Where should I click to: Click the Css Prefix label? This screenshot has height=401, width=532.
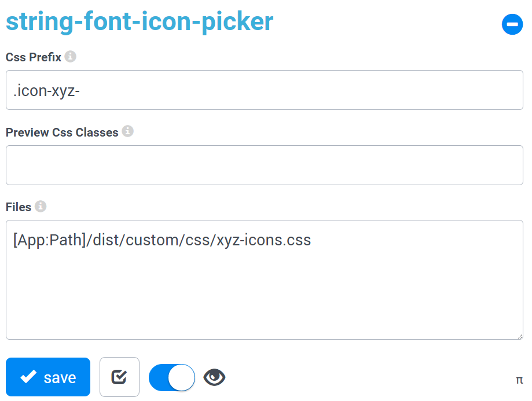[x=34, y=57]
